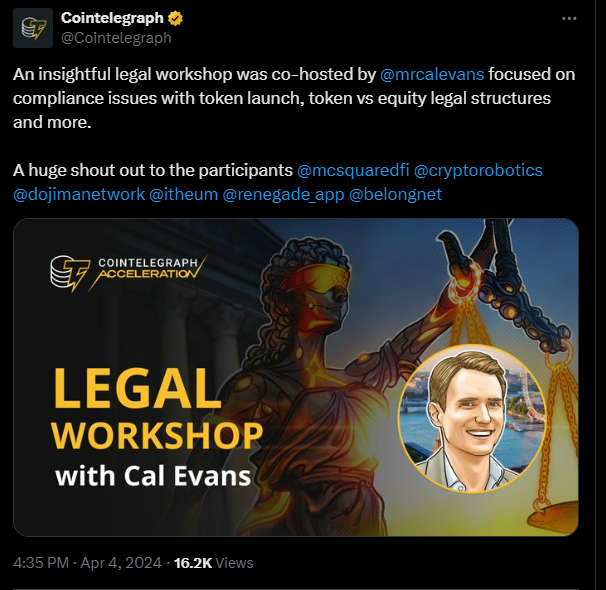Image resolution: width=606 pixels, height=590 pixels.
Task: View the 16.2K Views analytics
Action: click(213, 563)
